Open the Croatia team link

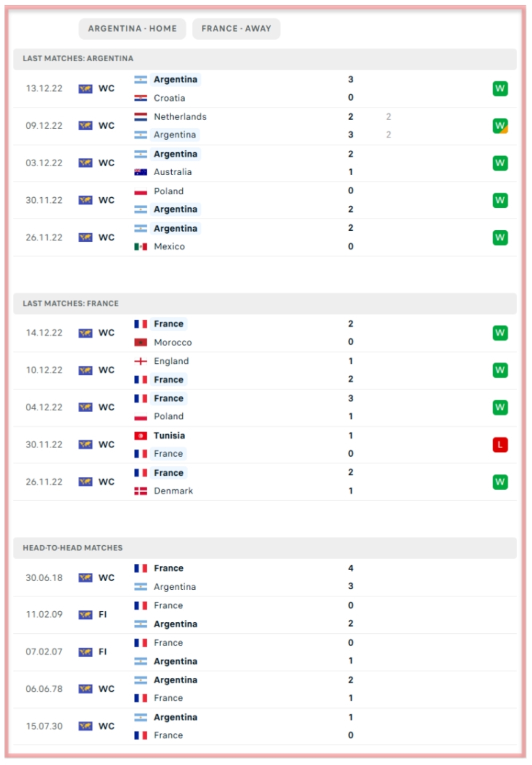point(169,98)
